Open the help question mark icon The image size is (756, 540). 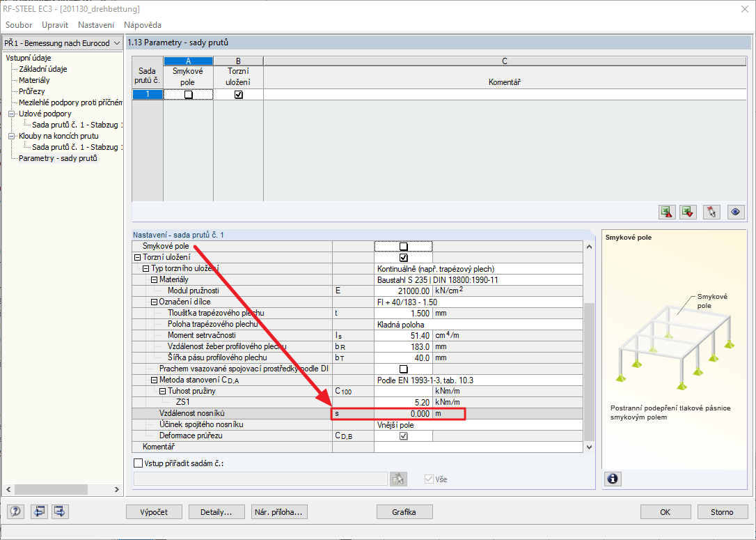tap(15, 511)
